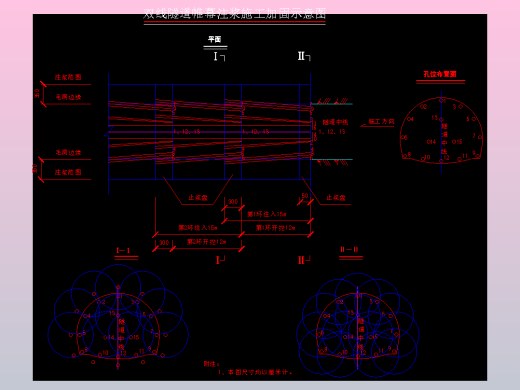Screen dimensions: 520x390
Task: Click the drawing title 双线隧道帷幕注浆施工加固示意图
Action: click(x=235, y=14)
